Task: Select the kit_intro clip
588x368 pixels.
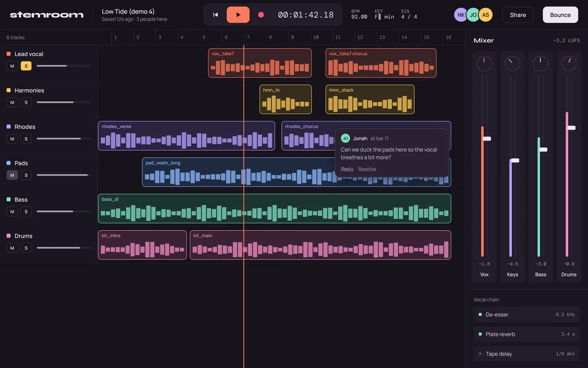Action: 142,245
